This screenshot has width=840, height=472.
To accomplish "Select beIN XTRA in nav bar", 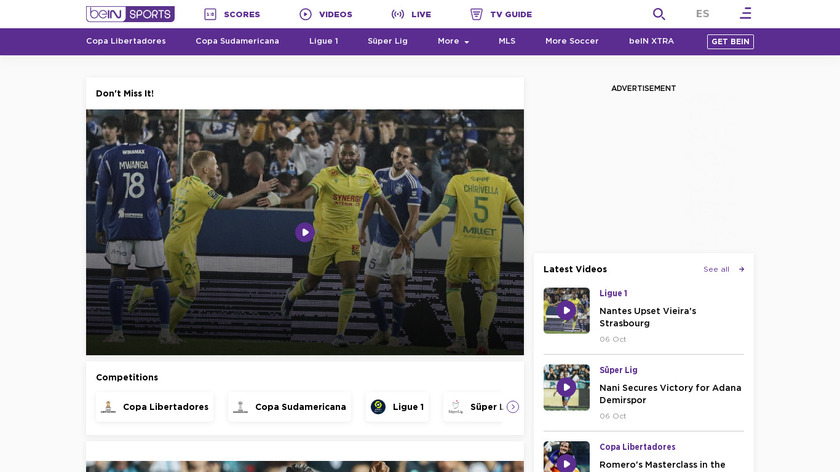I will click(x=651, y=41).
